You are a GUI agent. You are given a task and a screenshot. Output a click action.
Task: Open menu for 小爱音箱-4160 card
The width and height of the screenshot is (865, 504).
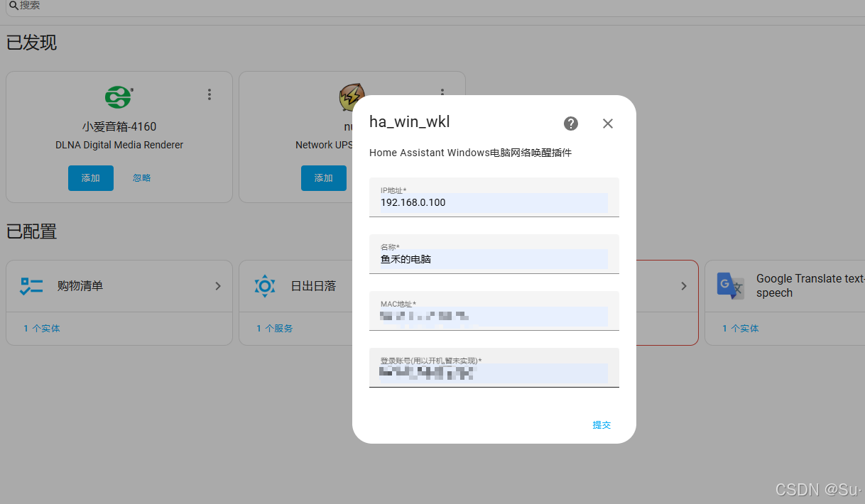tap(210, 94)
